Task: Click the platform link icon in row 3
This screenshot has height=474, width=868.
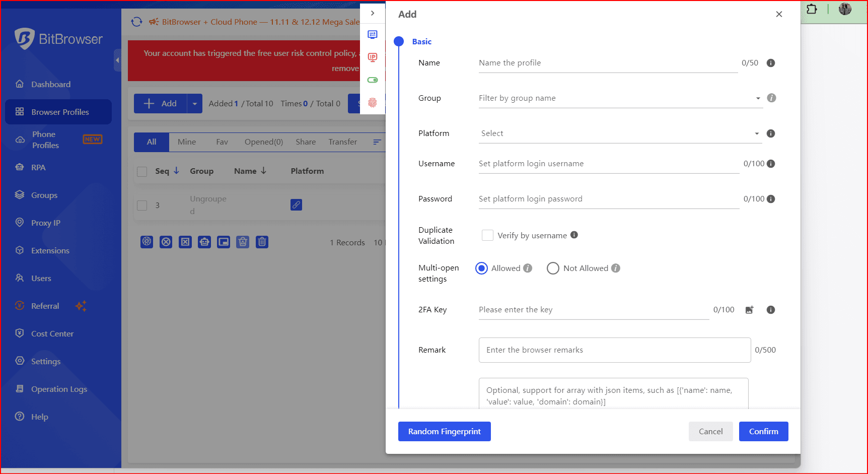Action: [296, 205]
